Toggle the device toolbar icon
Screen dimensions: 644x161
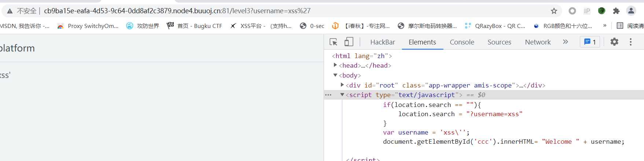pos(349,42)
